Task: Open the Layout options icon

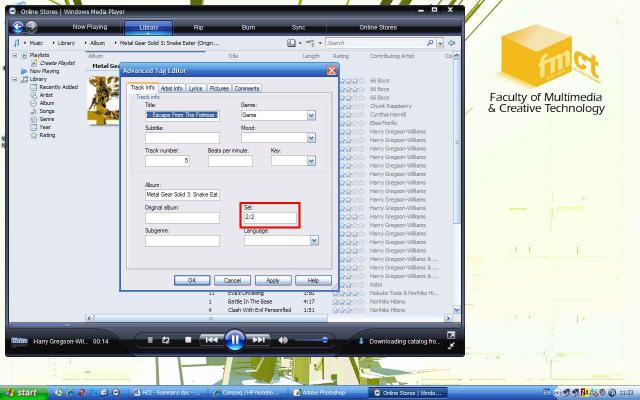Action: point(291,43)
